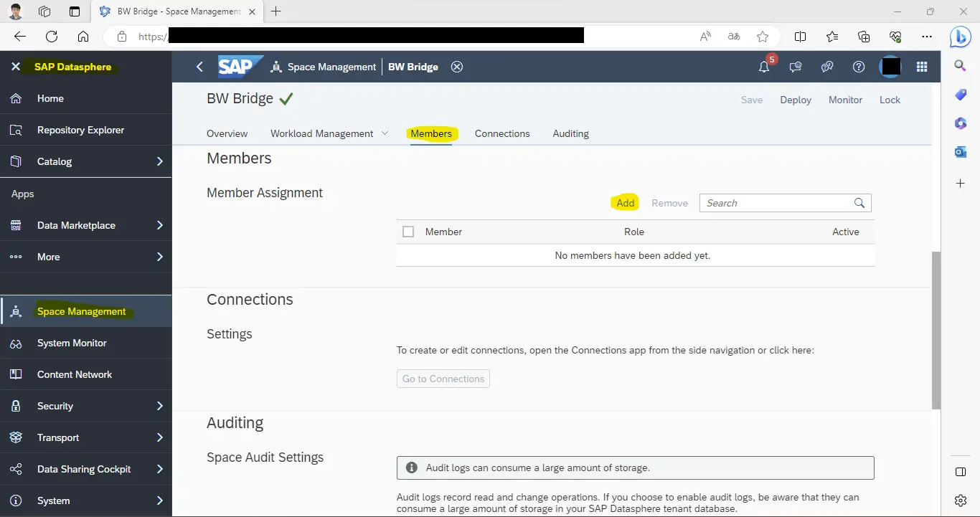Expand the Data Marketplace chevron
Viewport: 980px width, 517px height.
click(159, 225)
